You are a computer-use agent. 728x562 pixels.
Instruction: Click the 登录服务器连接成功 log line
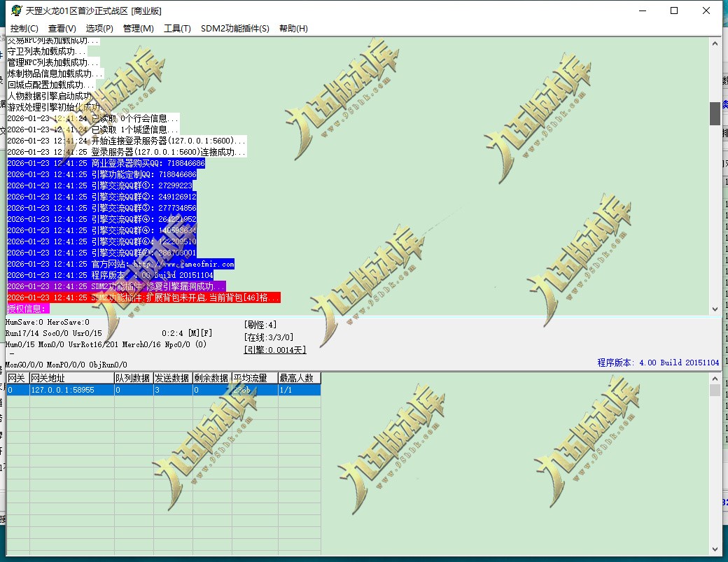click(x=127, y=152)
